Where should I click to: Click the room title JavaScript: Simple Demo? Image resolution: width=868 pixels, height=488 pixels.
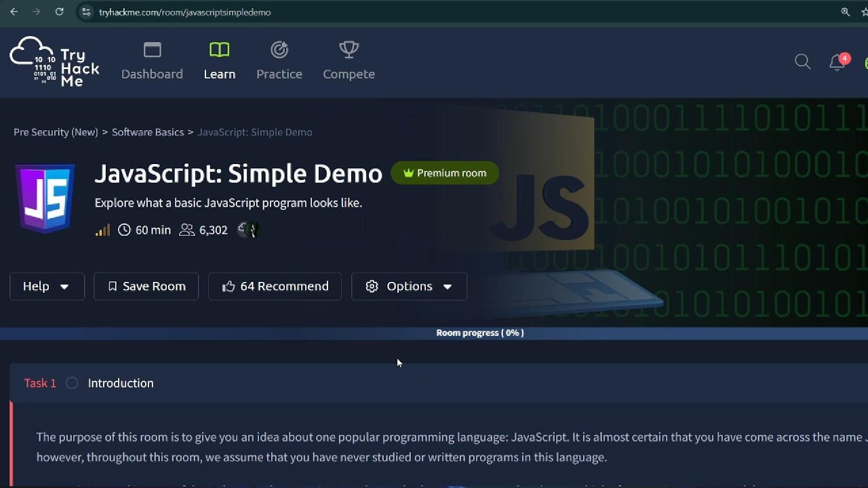(239, 174)
